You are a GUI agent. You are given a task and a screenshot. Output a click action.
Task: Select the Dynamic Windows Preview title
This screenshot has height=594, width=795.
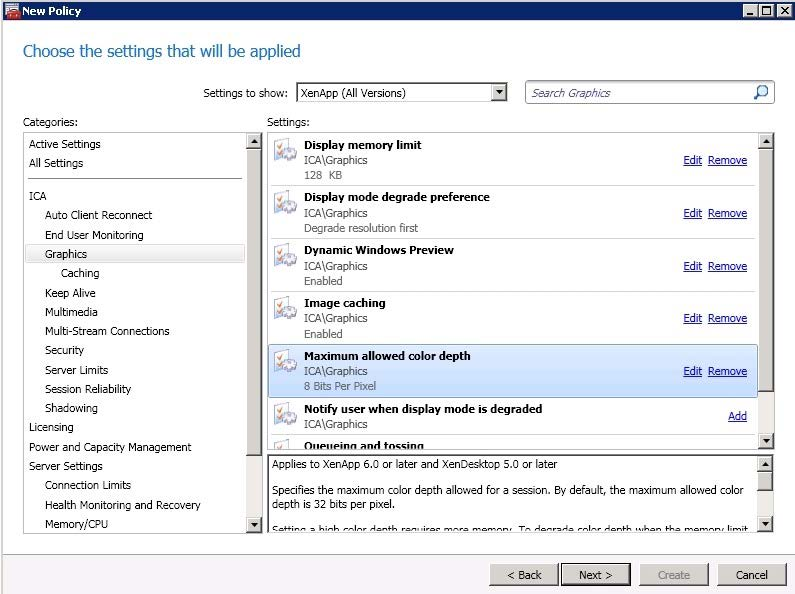tap(379, 250)
